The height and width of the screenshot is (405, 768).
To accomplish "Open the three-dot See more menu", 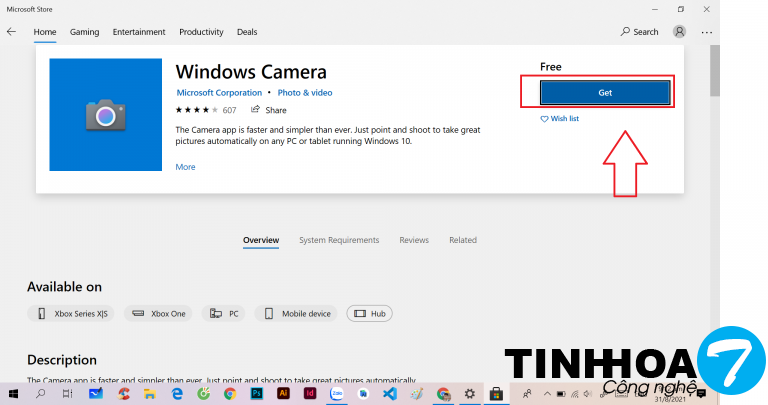I will (707, 32).
